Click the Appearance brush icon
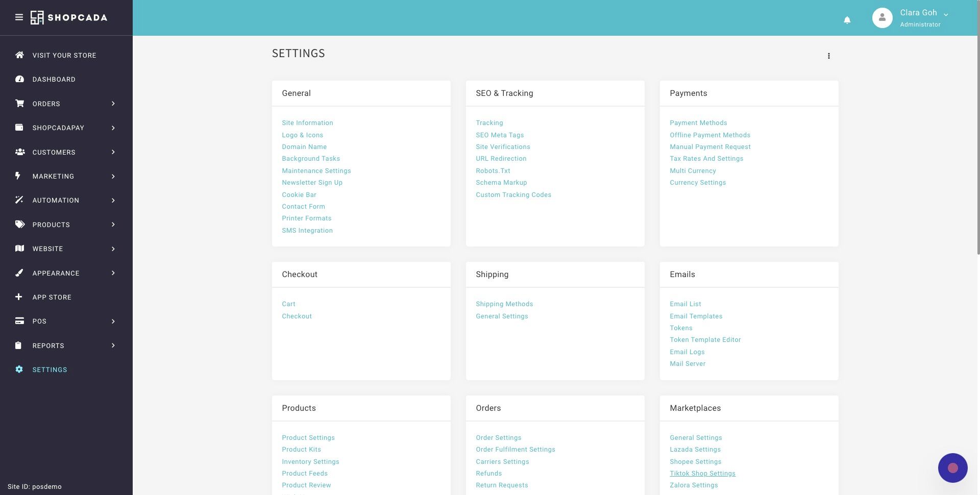This screenshot has height=495, width=980. tap(19, 273)
